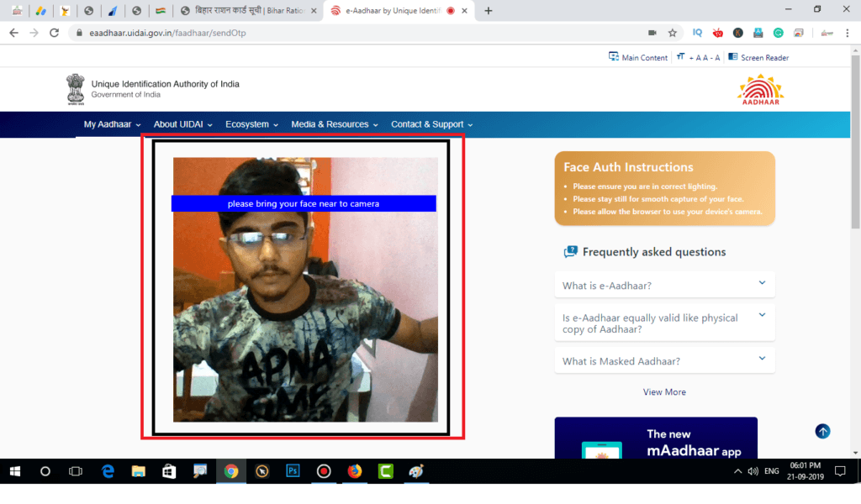Open File Explorer from taskbar
861x504 pixels.
pyautogui.click(x=139, y=471)
